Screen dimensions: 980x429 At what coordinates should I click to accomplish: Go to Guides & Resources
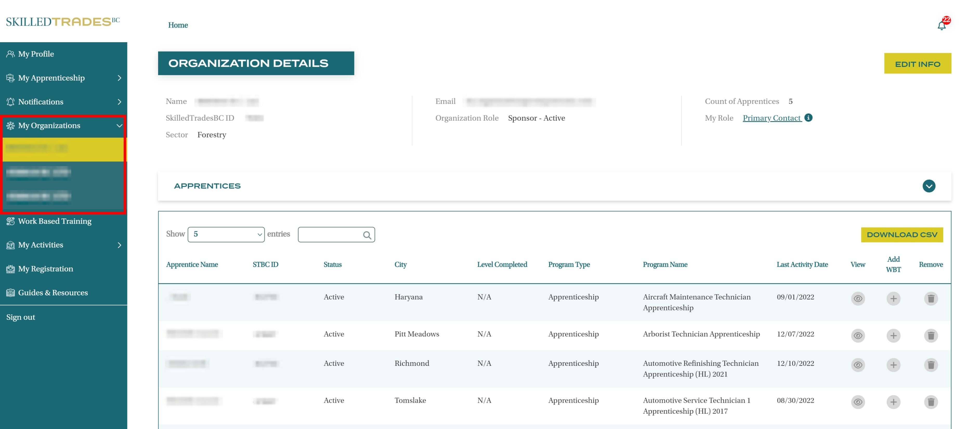click(x=53, y=292)
